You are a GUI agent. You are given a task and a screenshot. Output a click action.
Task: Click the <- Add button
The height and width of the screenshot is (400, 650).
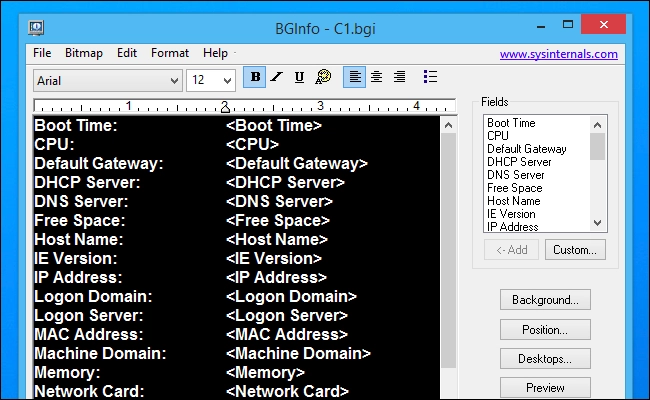point(512,250)
